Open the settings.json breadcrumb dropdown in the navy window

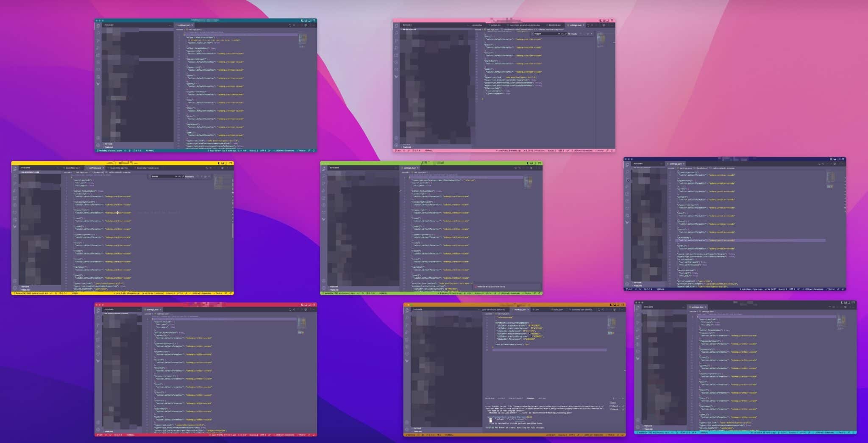point(686,168)
